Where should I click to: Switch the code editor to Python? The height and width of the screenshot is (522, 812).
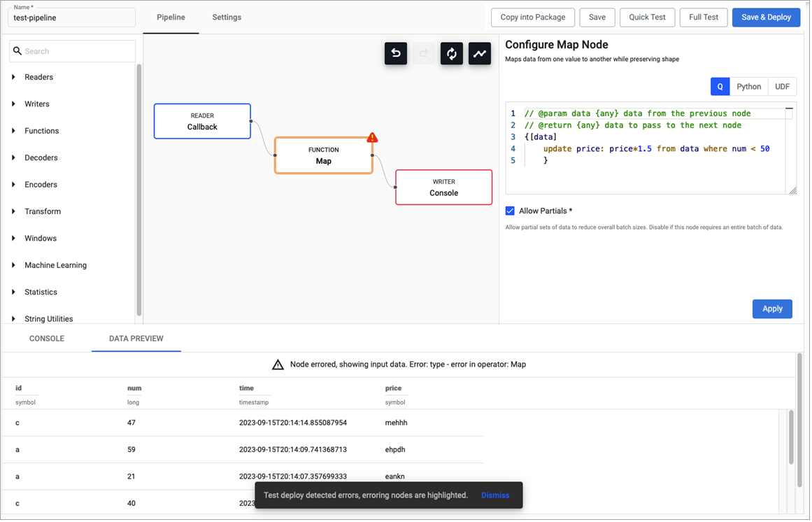748,86
